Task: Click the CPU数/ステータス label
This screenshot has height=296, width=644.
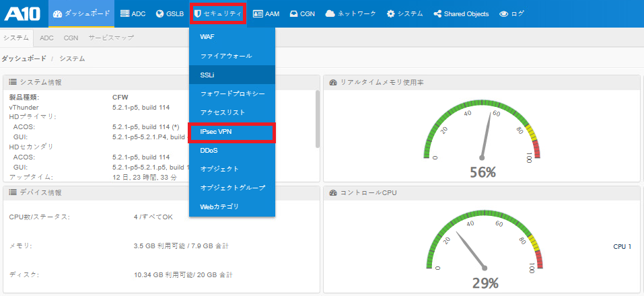Action: [x=40, y=217]
